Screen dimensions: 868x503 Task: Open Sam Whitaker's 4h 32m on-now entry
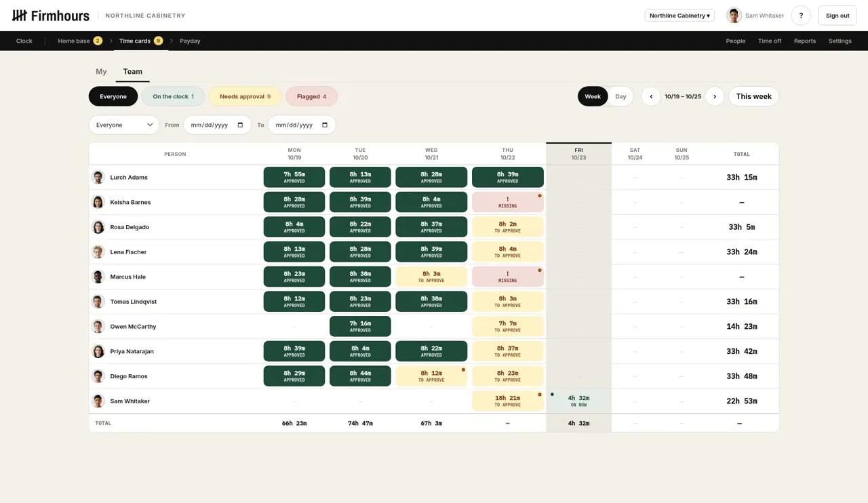point(578,401)
